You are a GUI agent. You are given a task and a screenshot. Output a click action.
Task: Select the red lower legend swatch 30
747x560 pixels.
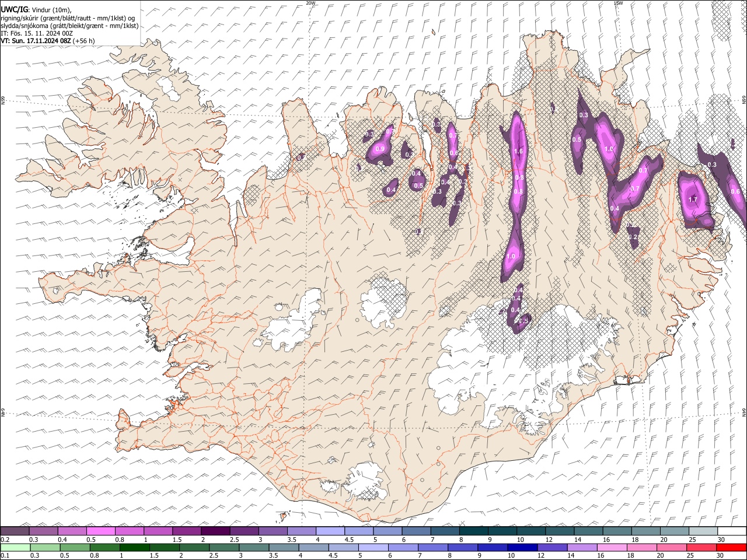(731, 547)
